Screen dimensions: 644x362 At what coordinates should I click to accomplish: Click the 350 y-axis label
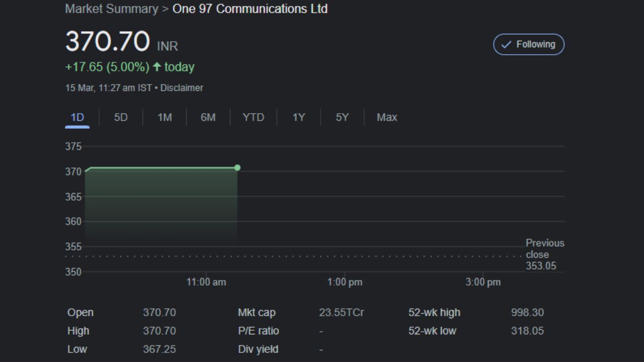click(x=73, y=271)
